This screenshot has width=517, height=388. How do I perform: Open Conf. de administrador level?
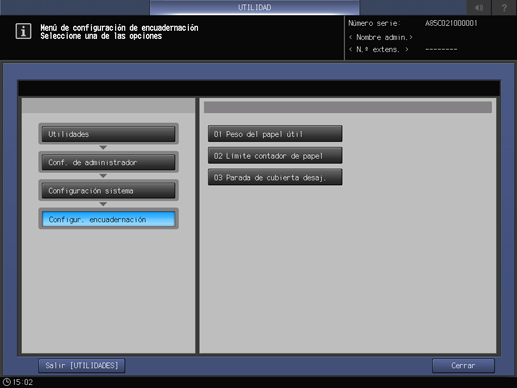pyautogui.click(x=108, y=162)
